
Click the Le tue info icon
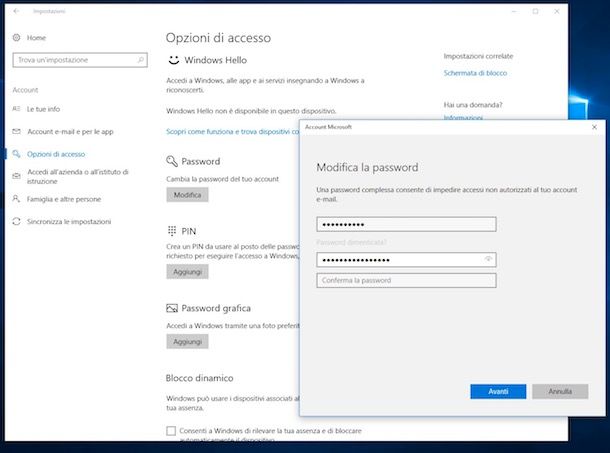tap(16, 109)
